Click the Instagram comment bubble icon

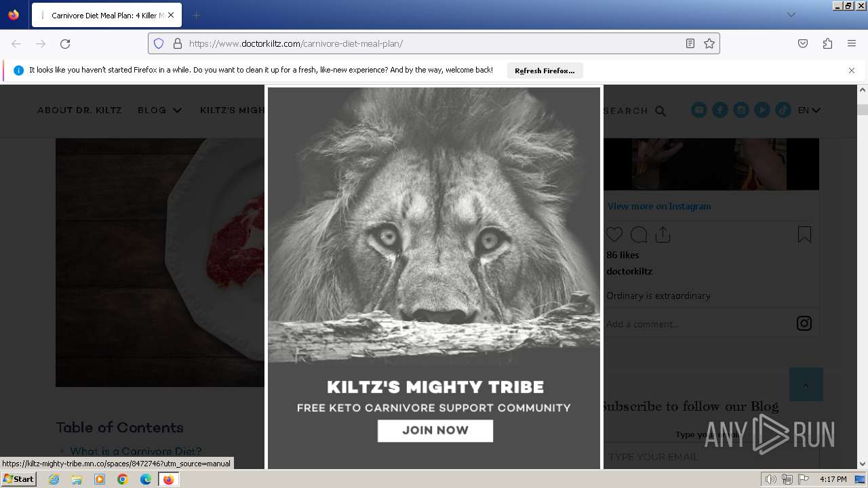pyautogui.click(x=639, y=235)
